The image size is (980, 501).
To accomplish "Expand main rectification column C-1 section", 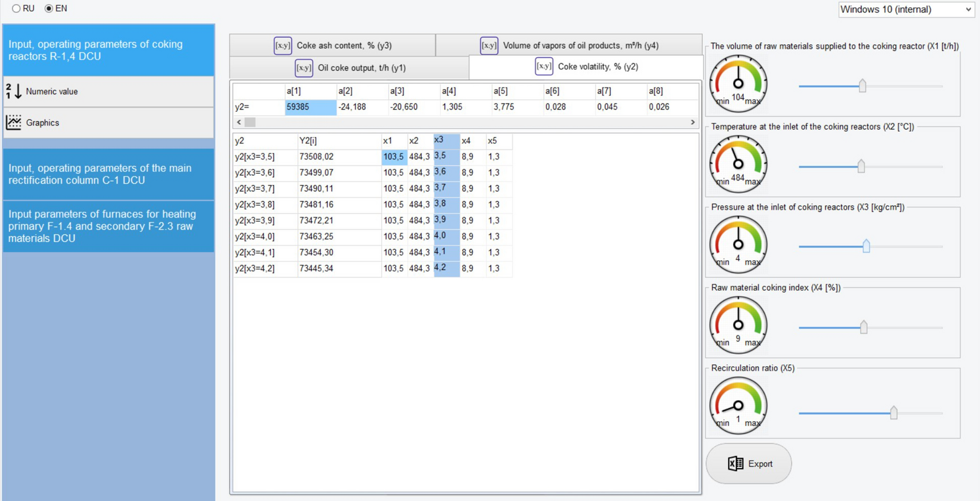I will [109, 174].
